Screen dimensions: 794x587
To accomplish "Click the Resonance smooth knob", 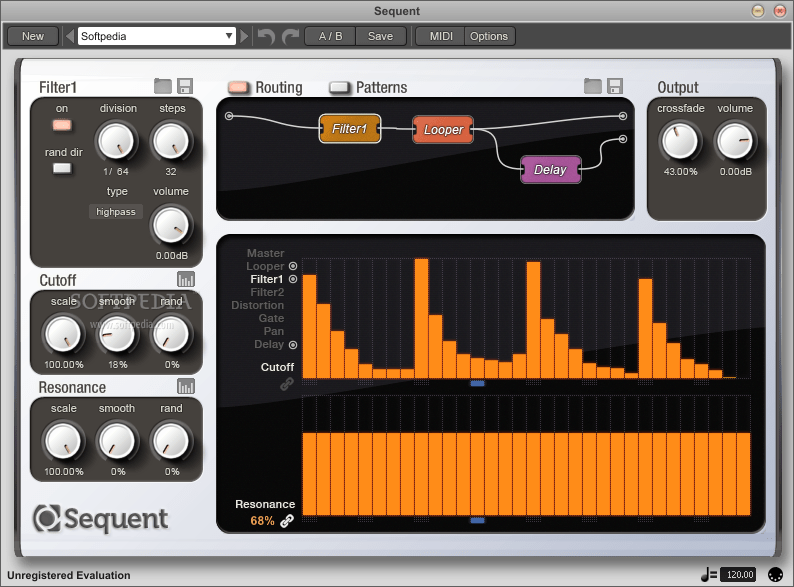I will (x=116, y=442).
